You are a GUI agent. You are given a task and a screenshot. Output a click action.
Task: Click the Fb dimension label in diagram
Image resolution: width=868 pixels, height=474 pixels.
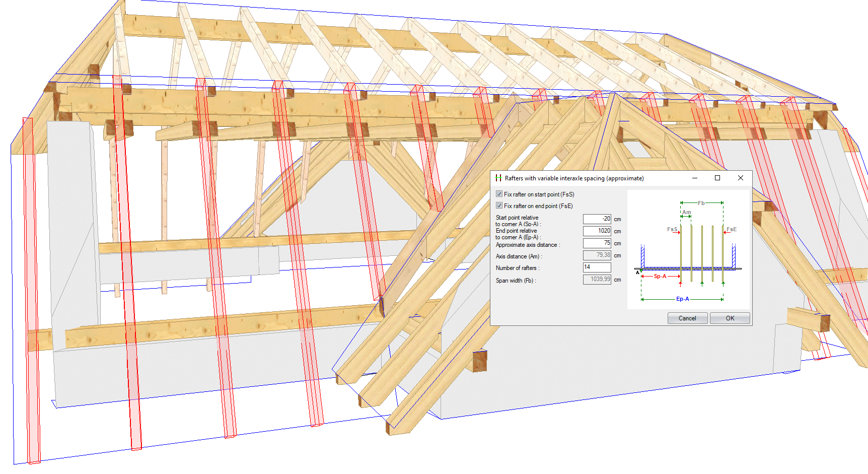(701, 203)
